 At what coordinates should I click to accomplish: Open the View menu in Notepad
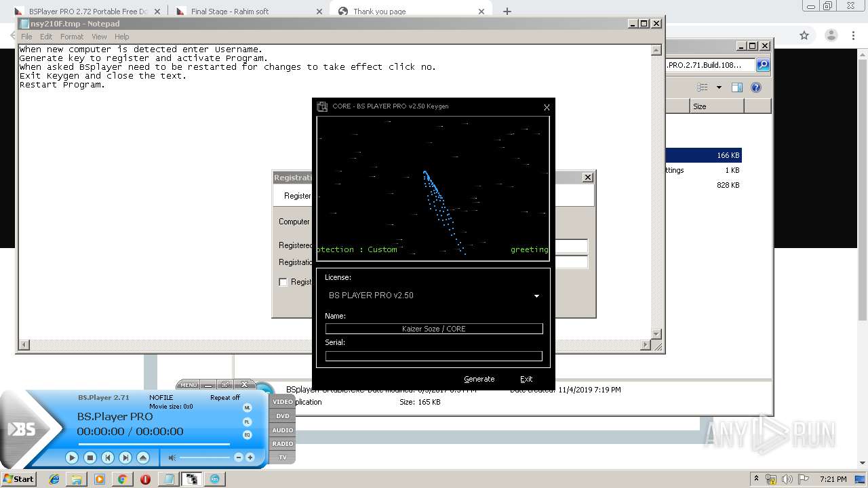point(99,37)
